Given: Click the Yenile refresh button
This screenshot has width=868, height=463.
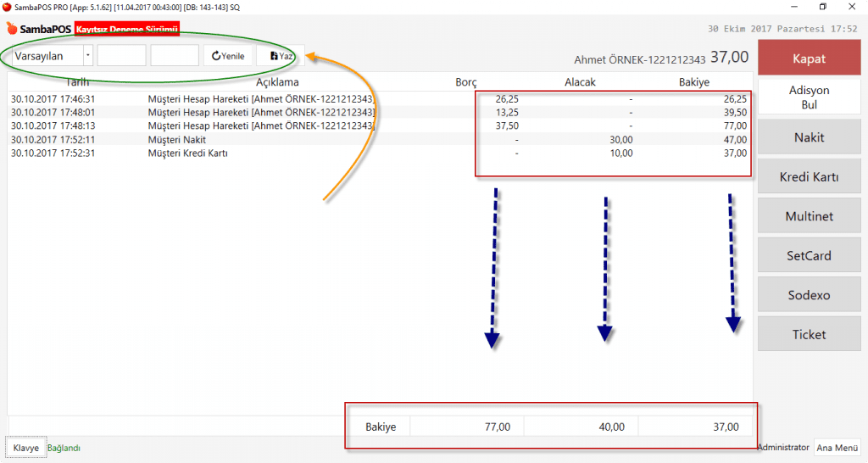Looking at the screenshot, I should click(228, 56).
